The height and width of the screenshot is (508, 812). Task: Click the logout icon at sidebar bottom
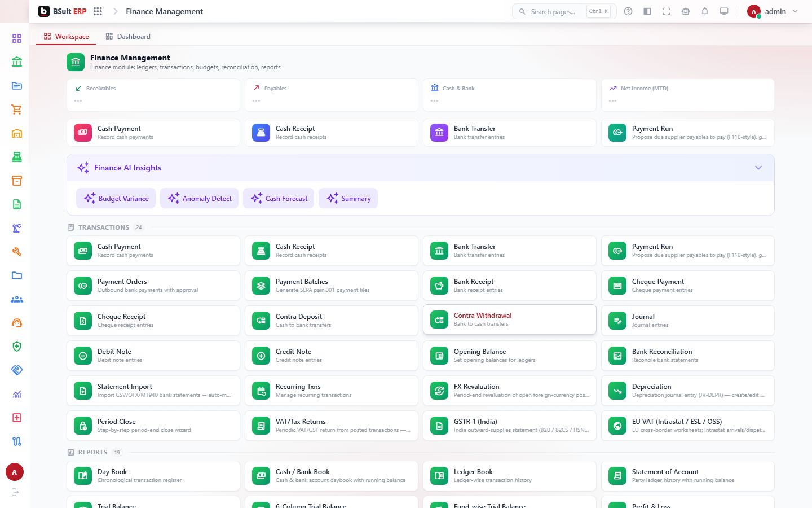pyautogui.click(x=15, y=492)
